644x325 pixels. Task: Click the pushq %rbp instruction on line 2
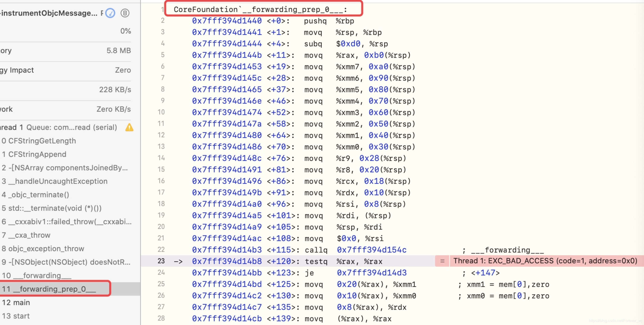tap(329, 21)
